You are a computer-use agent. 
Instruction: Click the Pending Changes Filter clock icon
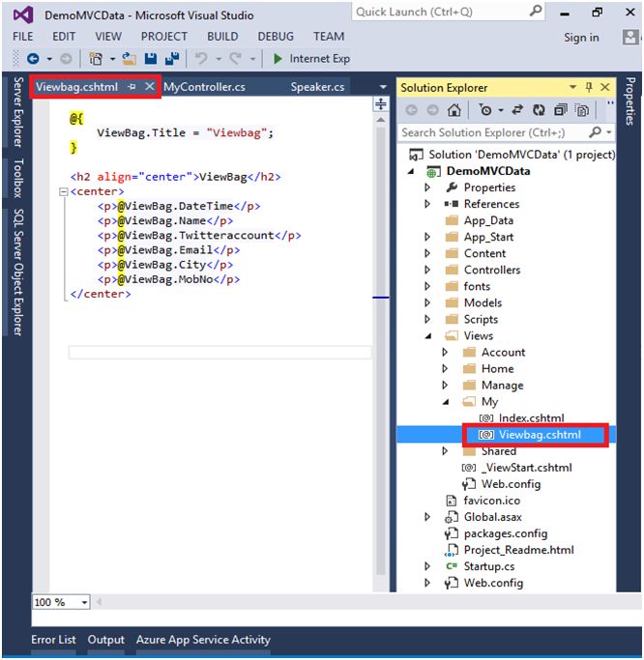coord(485,110)
